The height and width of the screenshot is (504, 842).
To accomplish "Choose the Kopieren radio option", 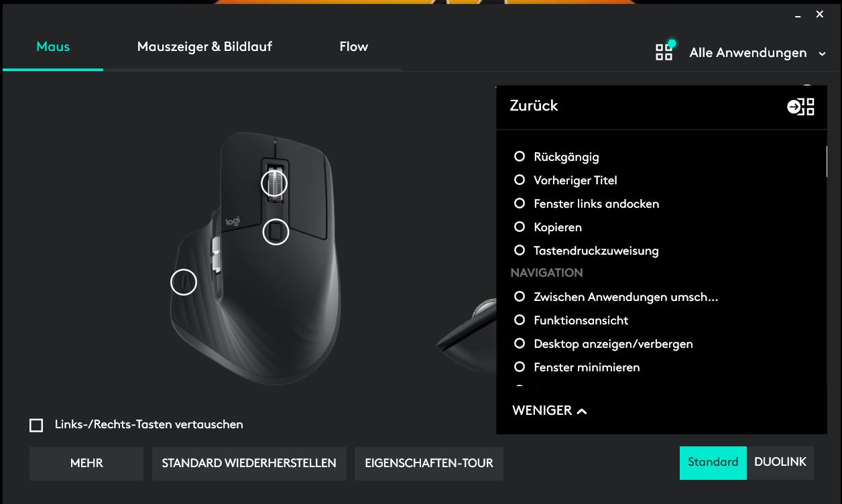I will pyautogui.click(x=520, y=227).
